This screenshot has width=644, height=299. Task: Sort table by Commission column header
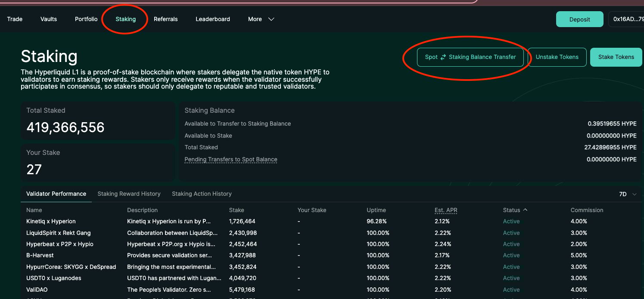(587, 210)
